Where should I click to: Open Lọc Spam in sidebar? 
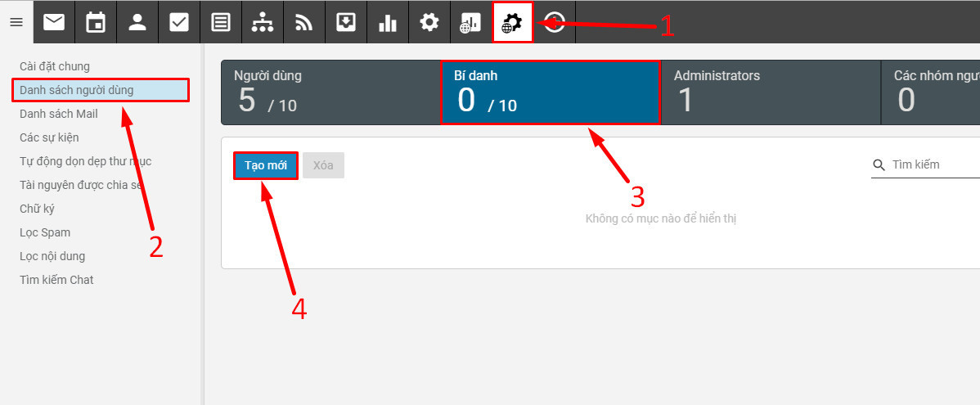(45, 232)
